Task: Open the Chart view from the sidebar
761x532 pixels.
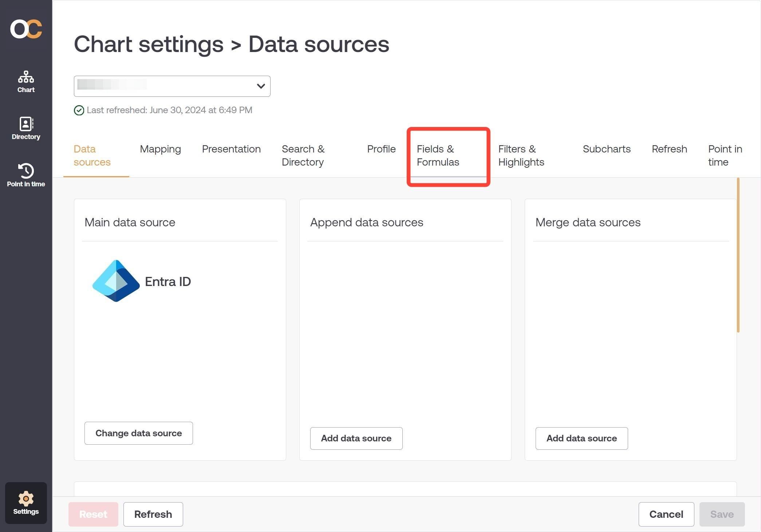Action: [x=25, y=82]
